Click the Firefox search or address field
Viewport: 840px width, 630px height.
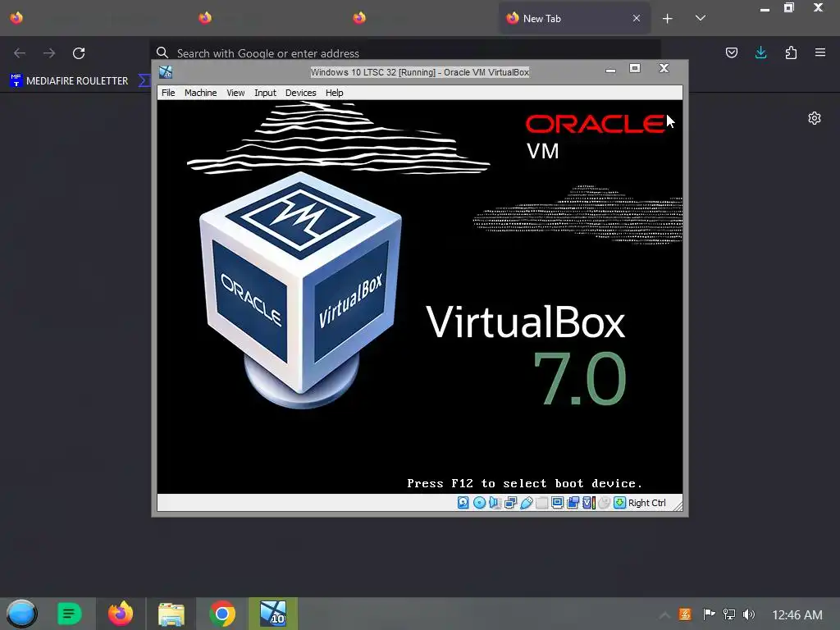(x=405, y=53)
